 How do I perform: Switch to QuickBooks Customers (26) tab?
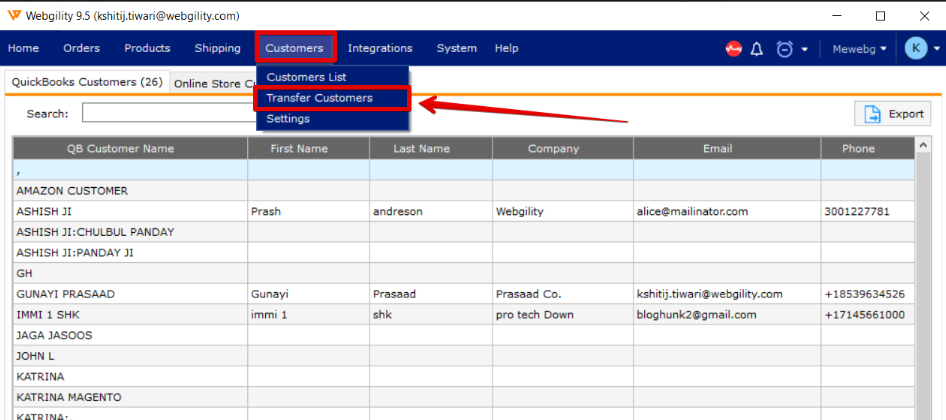click(x=87, y=83)
